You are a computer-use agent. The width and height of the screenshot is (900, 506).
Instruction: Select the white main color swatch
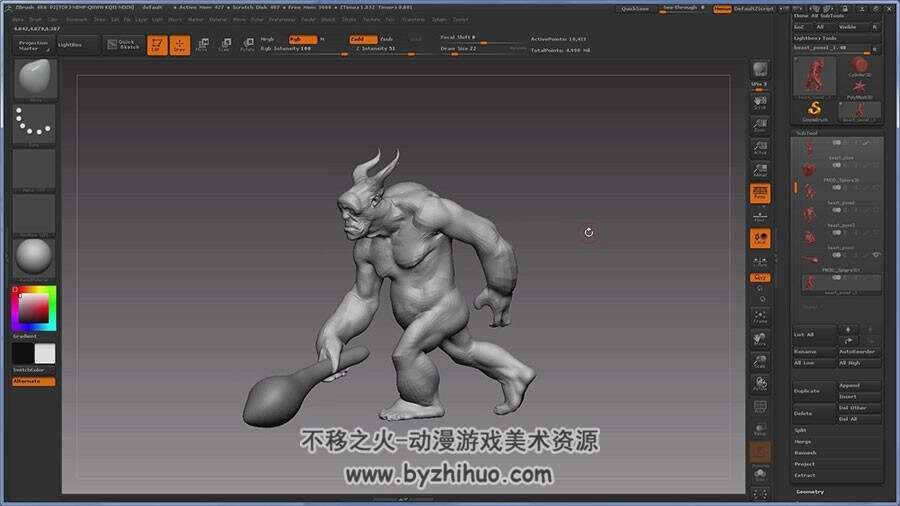tap(45, 353)
